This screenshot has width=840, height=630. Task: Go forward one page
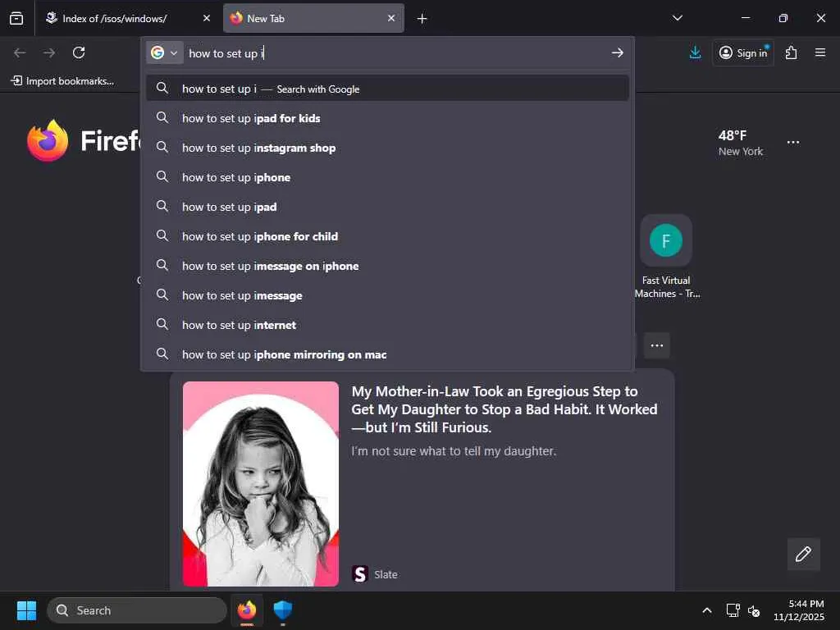(x=49, y=52)
